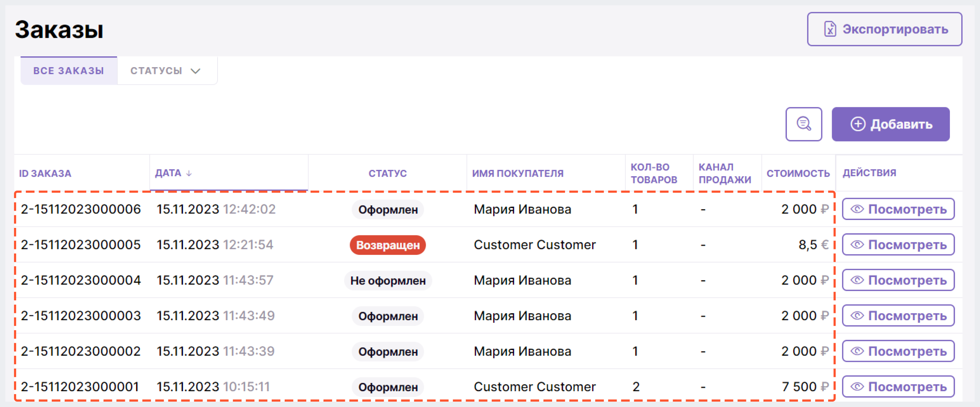Click the Стоимость column header
This screenshot has width=980, height=407.
(798, 173)
